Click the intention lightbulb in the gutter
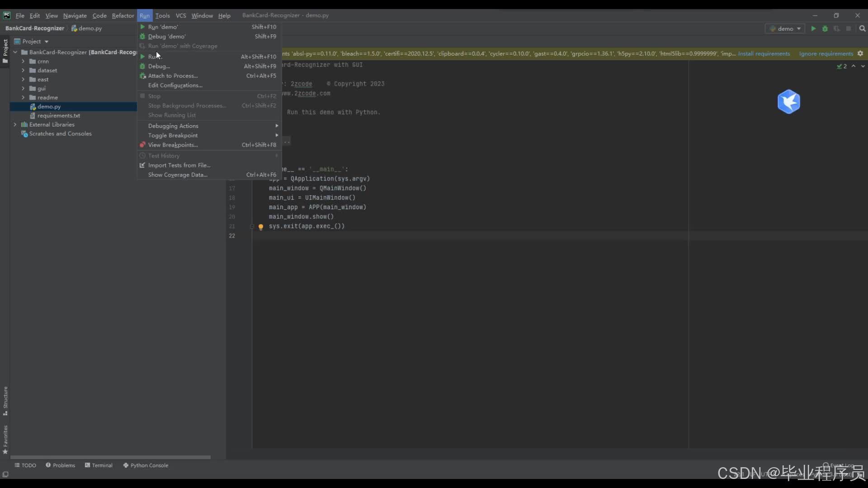This screenshot has height=488, width=868. tap(261, 227)
